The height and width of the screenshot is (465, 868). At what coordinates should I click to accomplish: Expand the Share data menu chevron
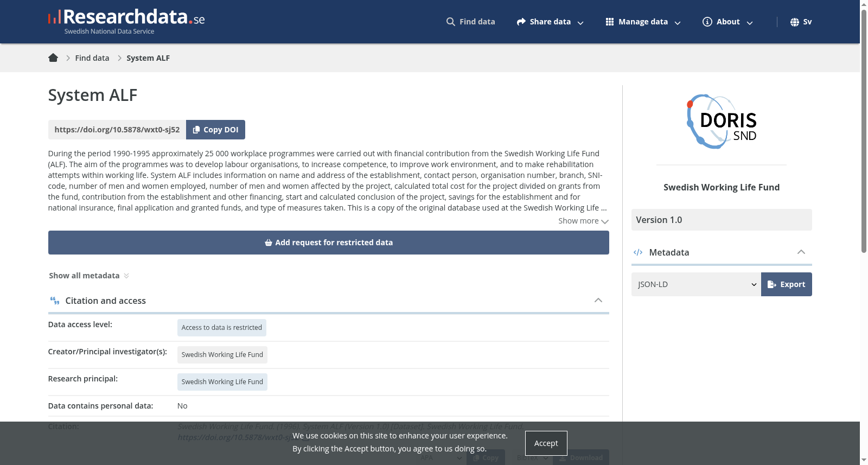(580, 23)
